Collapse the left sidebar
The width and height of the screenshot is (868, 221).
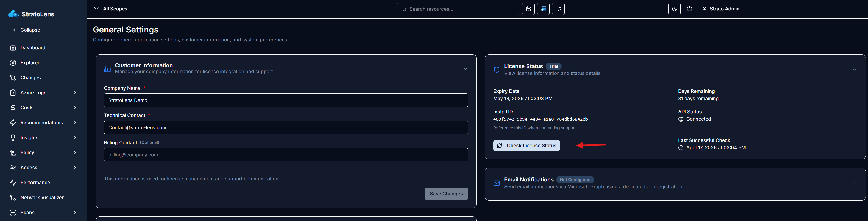coord(26,30)
